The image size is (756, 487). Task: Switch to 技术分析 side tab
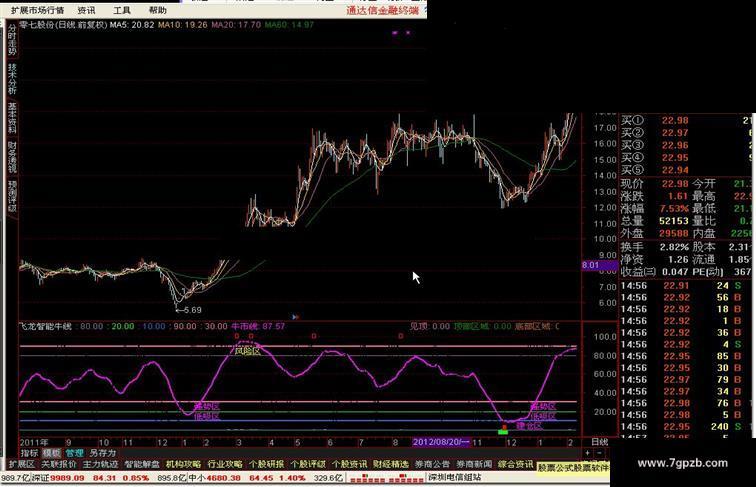pyautogui.click(x=12, y=79)
